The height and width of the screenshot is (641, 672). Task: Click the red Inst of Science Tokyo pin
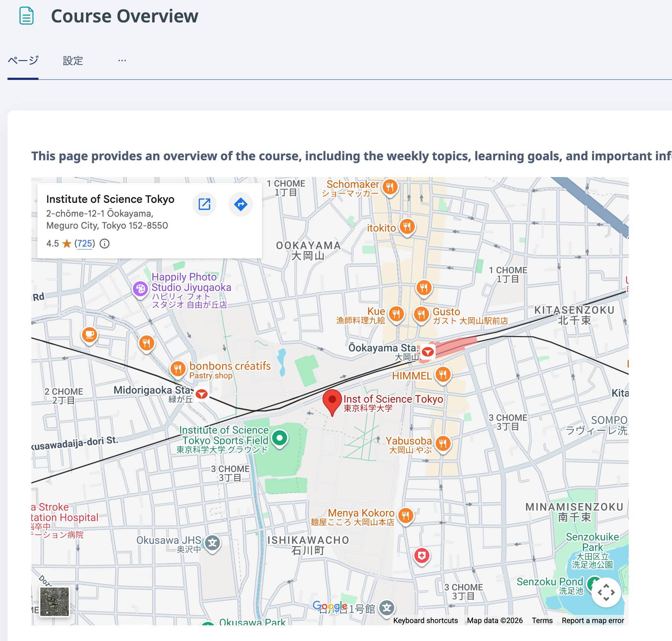coord(332,402)
